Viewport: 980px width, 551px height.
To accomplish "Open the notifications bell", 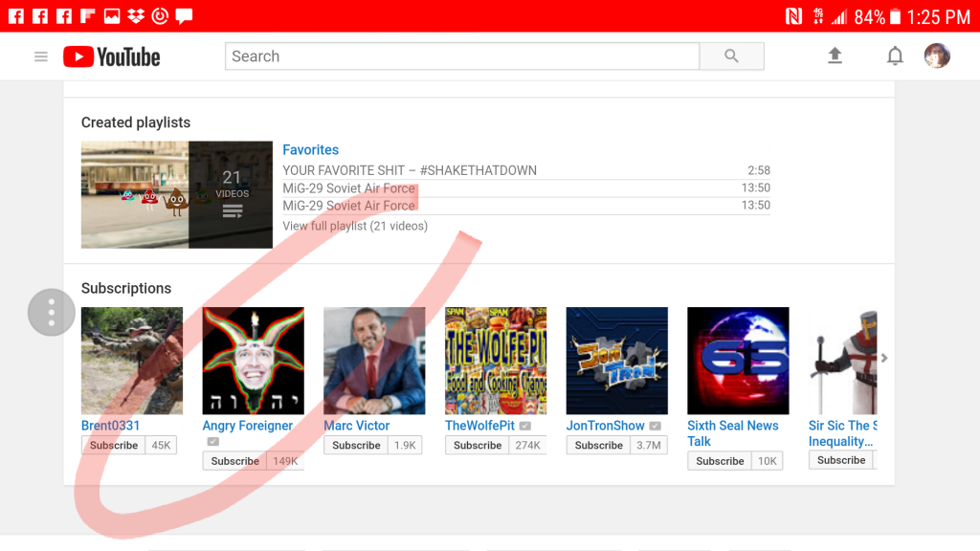I will 895,56.
